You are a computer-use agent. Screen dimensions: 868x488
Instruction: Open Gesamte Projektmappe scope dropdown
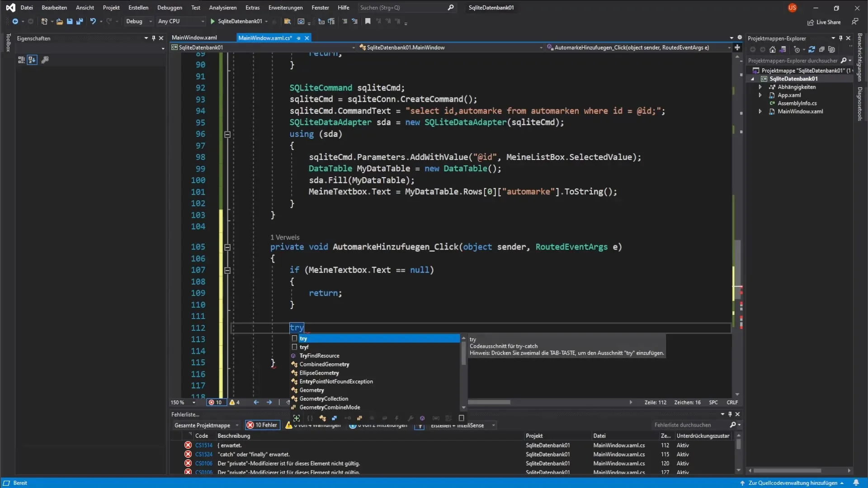[x=206, y=426]
